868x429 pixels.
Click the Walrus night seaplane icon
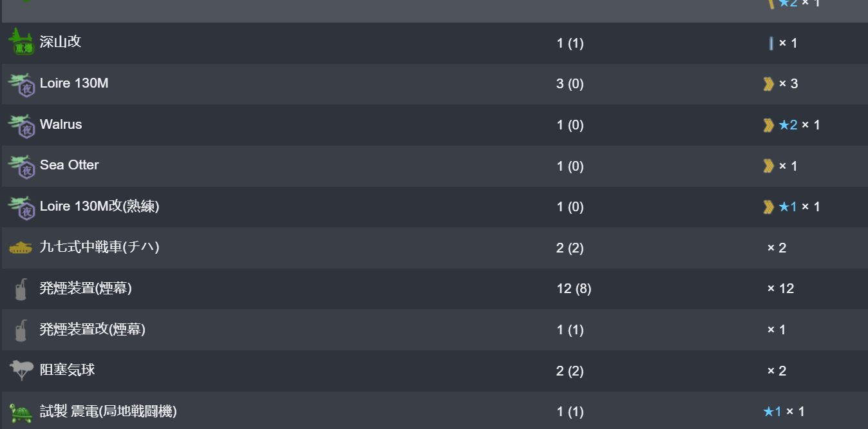point(21,125)
